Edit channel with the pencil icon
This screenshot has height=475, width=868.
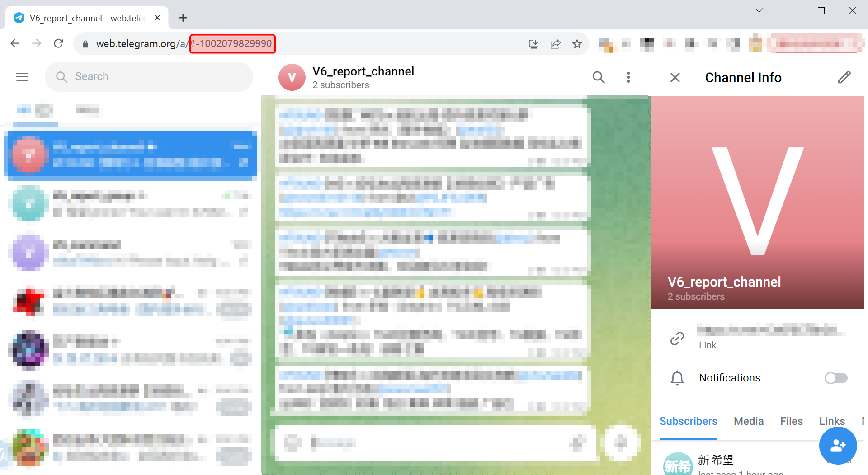(844, 77)
